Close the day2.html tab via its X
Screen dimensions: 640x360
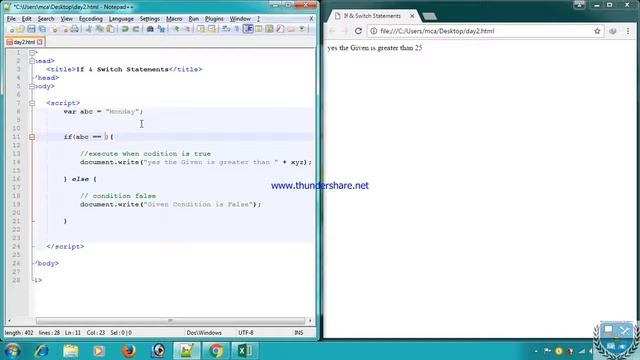(40, 42)
